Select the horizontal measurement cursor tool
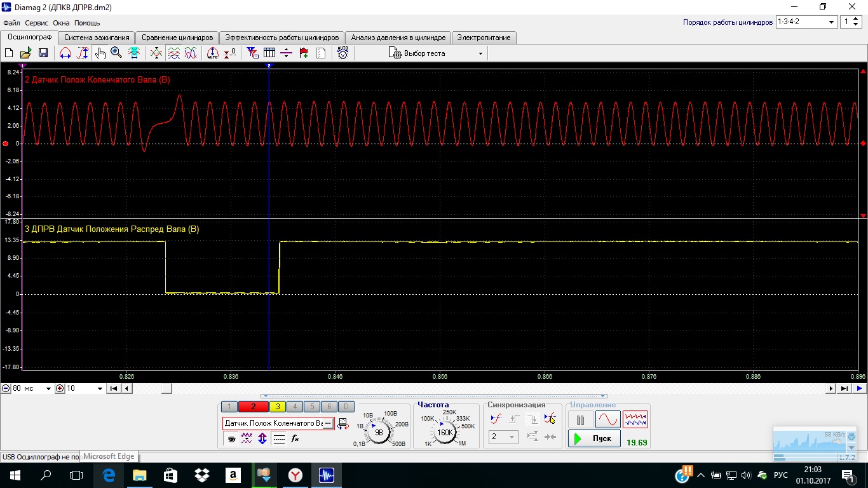This screenshot has width=868, height=488. [65, 53]
